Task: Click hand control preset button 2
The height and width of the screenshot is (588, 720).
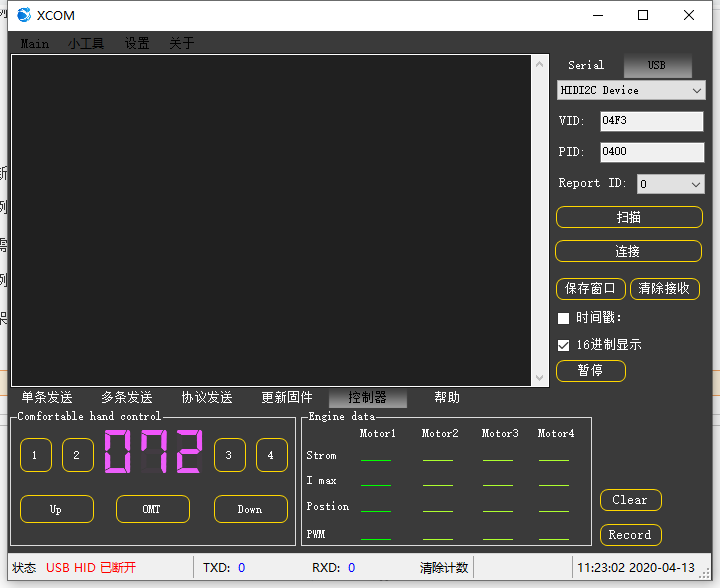Action: [77, 455]
